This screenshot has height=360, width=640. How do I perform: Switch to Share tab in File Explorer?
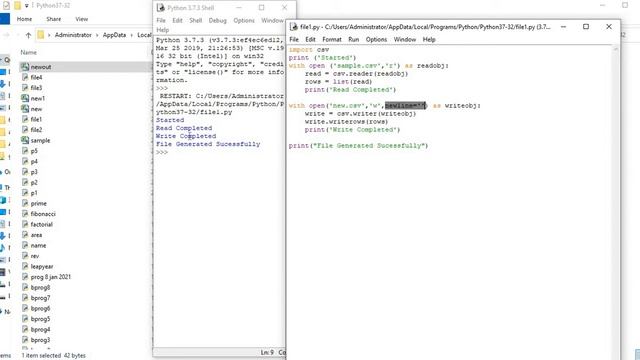(53, 19)
